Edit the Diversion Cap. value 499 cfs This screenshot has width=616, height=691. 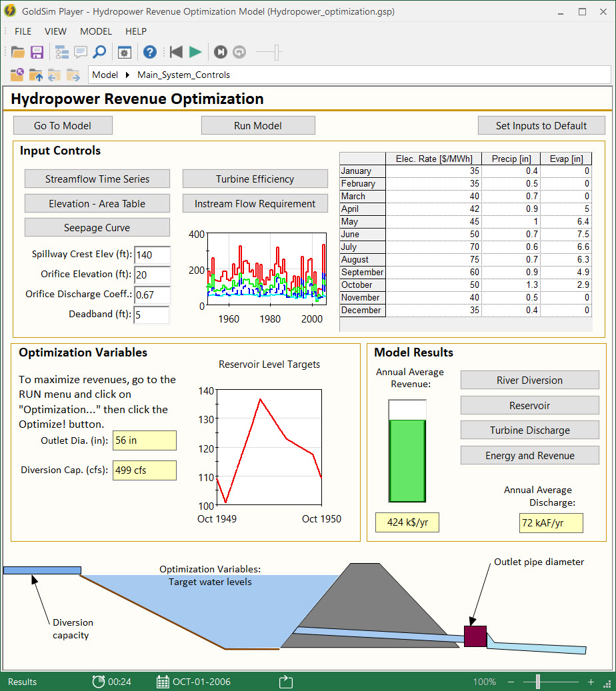pyautogui.click(x=145, y=470)
